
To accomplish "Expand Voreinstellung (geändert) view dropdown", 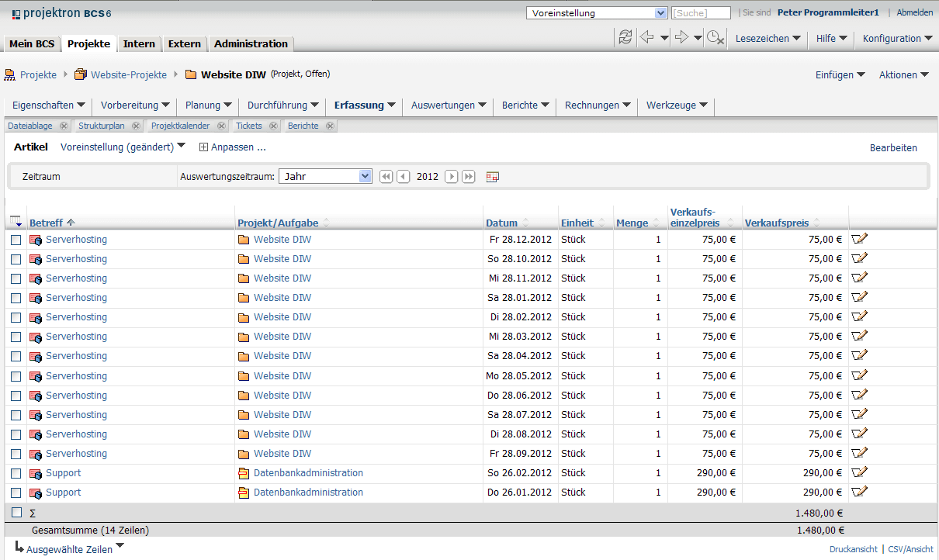I will 123,147.
